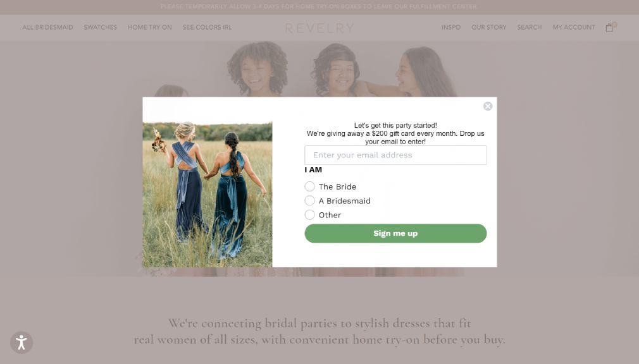Visit the See Colors IRL link
This screenshot has width=639, height=364.
click(x=207, y=28)
